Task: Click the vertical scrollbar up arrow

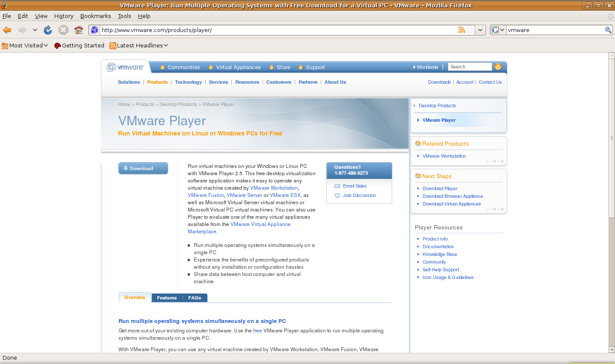Action: (x=612, y=56)
